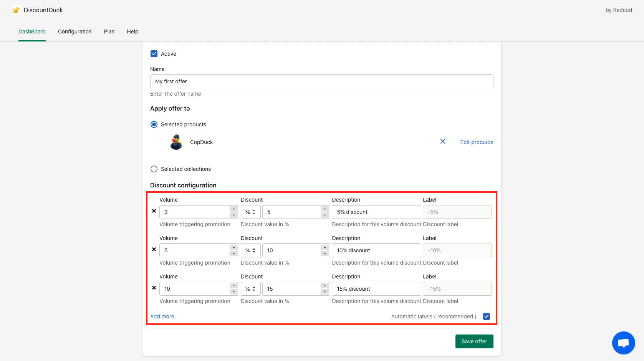644x361 pixels.
Task: Increase the first row volume value
Action: [234, 209]
